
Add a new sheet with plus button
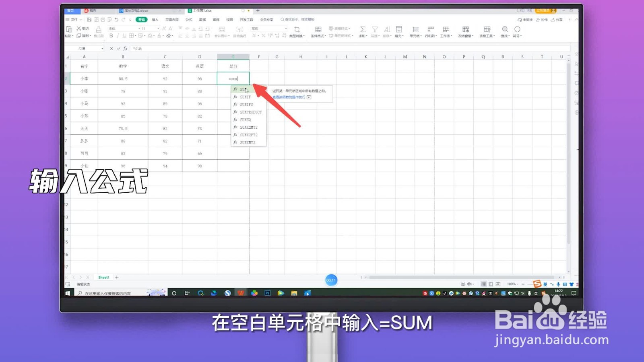[x=117, y=278]
